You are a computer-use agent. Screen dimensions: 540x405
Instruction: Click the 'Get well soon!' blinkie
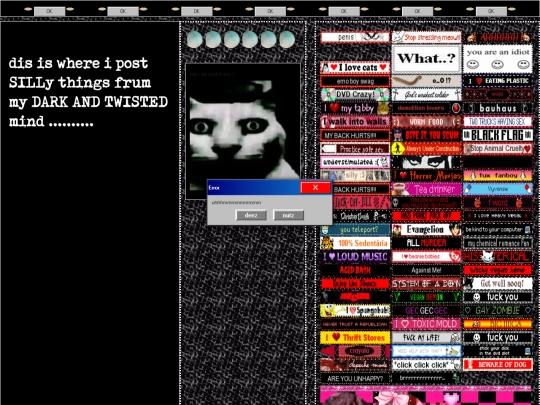click(498, 283)
